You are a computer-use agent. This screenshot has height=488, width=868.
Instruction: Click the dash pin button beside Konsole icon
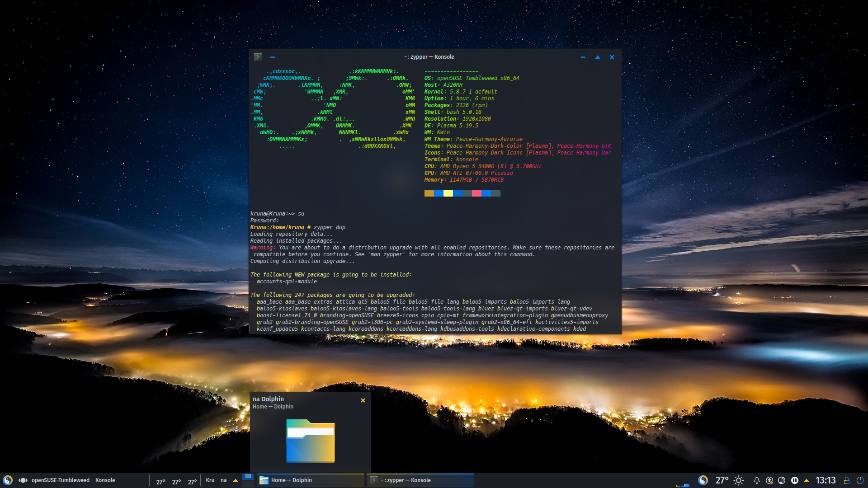[x=273, y=57]
